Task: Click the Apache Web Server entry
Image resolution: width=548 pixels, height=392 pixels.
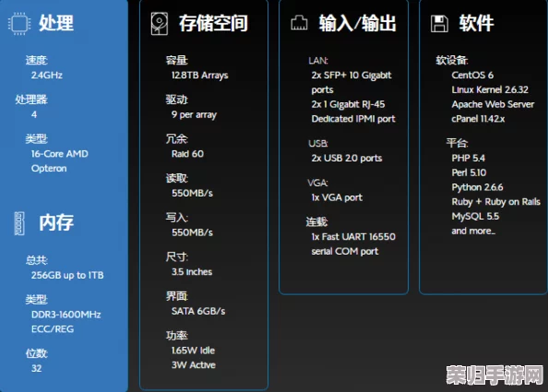Action: [493, 104]
